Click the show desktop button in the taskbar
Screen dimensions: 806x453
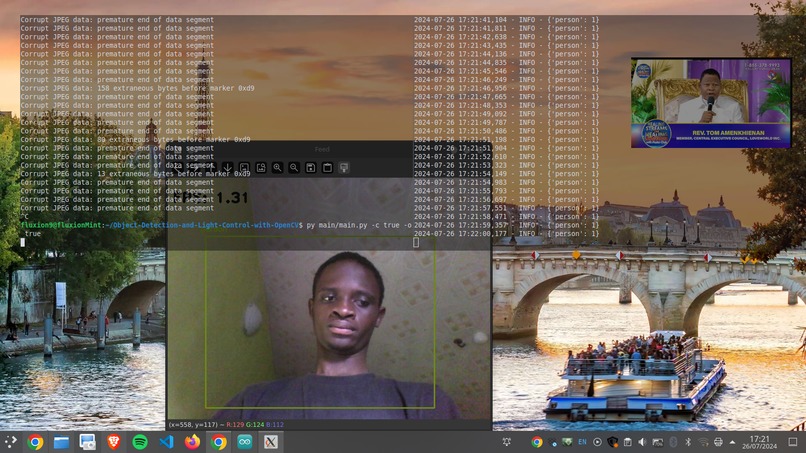pyautogui.click(x=793, y=442)
